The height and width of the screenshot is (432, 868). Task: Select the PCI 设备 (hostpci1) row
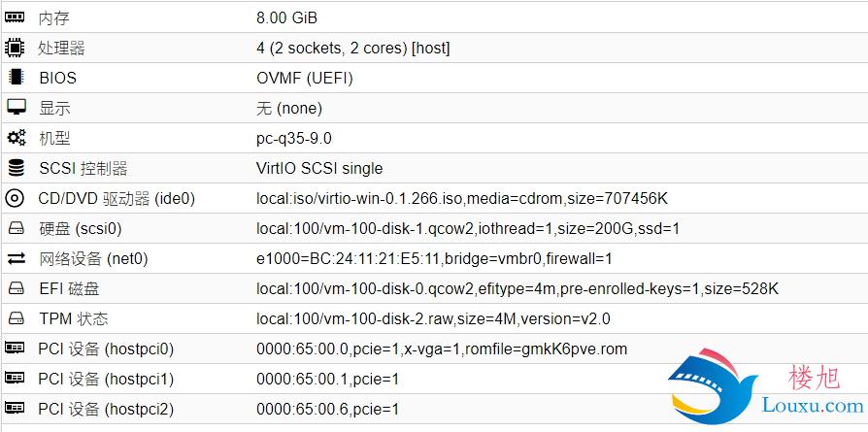click(434, 379)
